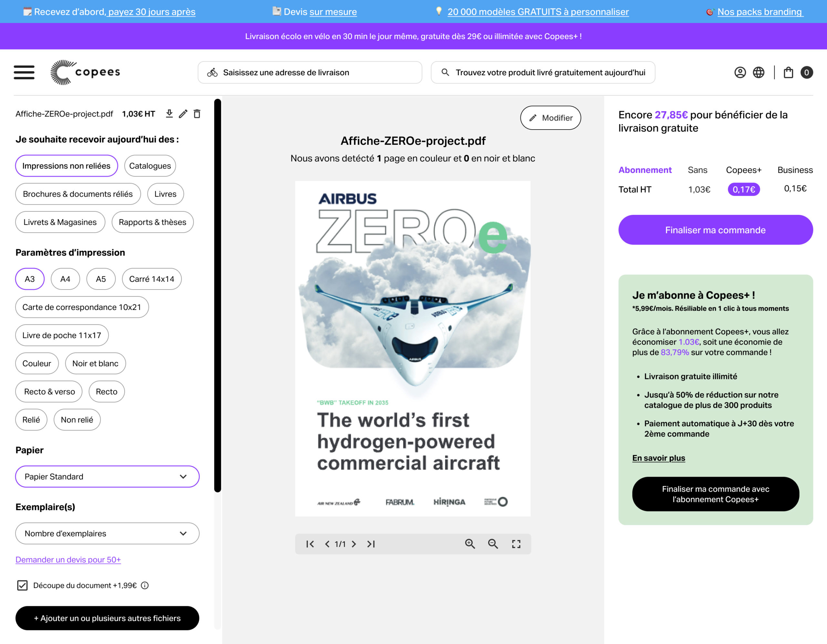Click the left panel scrollbar
827x644 pixels.
(x=217, y=295)
